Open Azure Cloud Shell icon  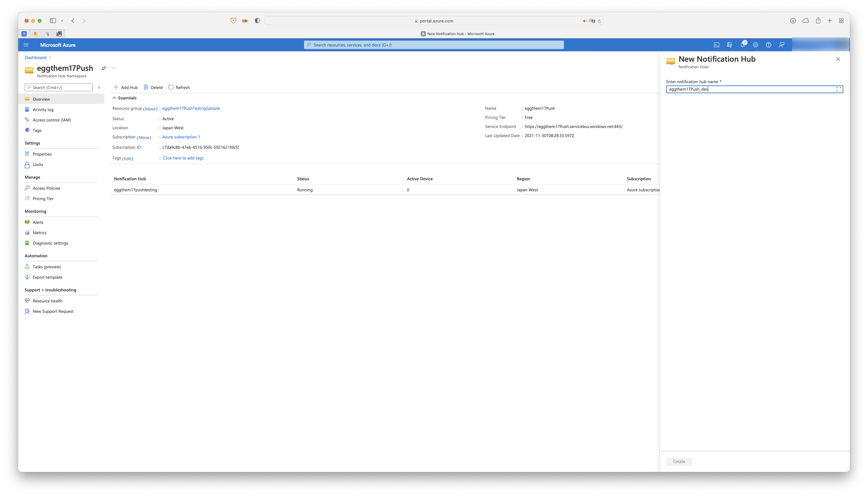tap(716, 45)
